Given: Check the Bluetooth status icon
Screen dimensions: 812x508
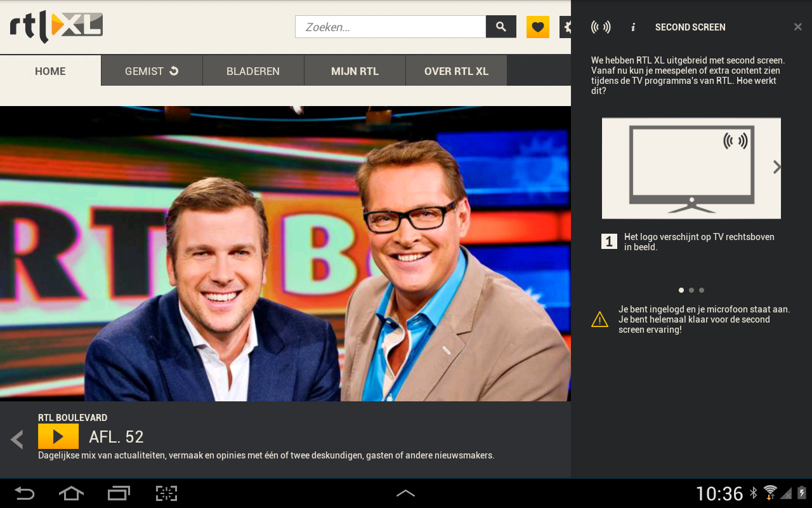Looking at the screenshot, I should (754, 493).
